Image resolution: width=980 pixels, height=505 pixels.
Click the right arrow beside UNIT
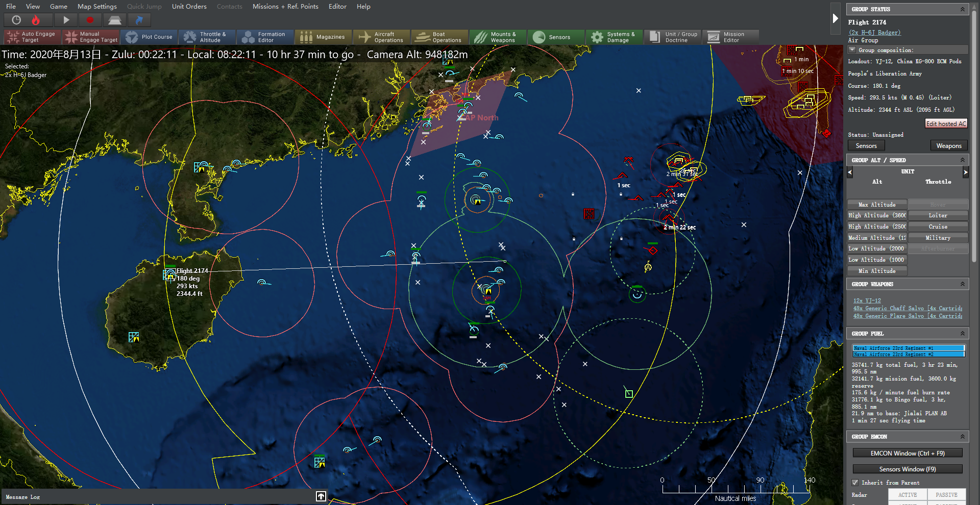[965, 172]
